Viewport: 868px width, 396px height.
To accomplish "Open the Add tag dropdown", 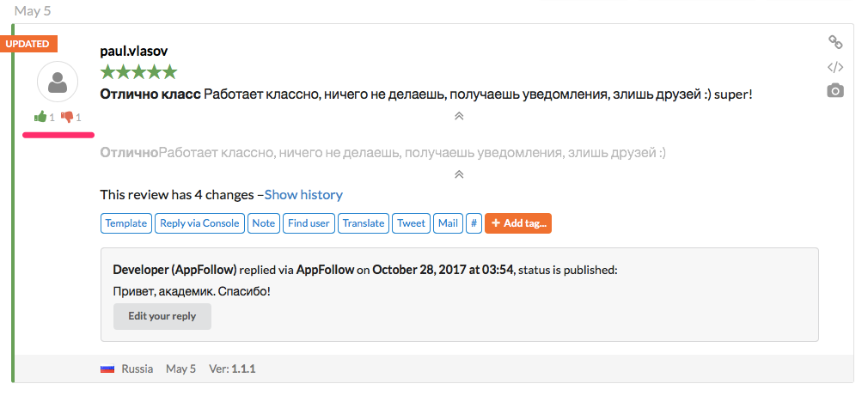I will coord(517,223).
